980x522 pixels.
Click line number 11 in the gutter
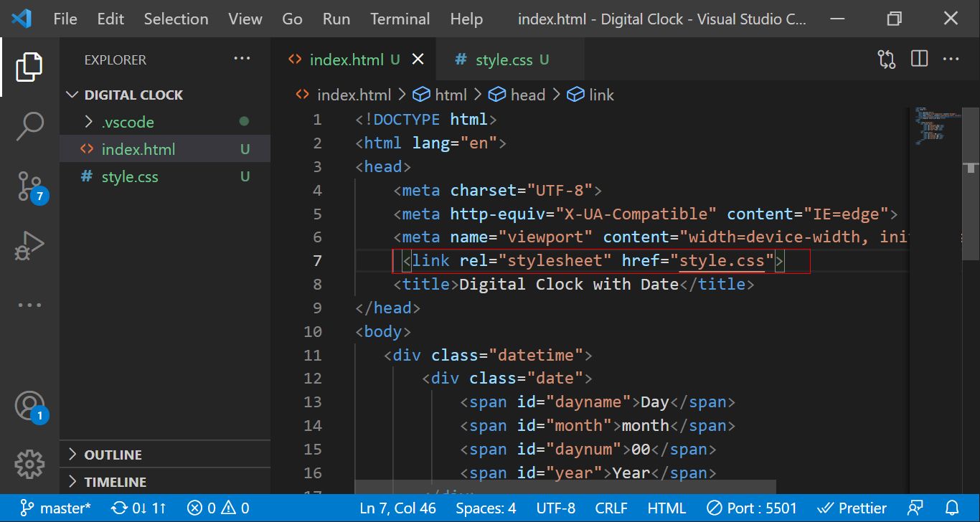click(313, 355)
